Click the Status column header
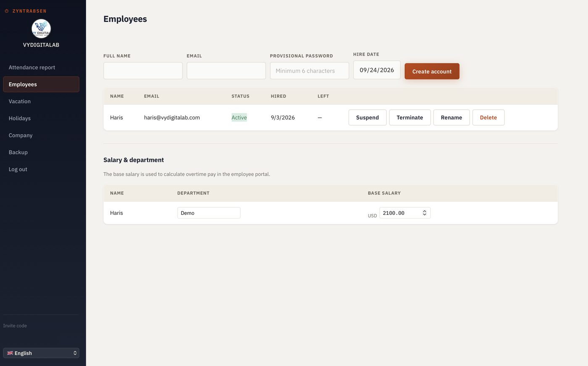 (240, 96)
